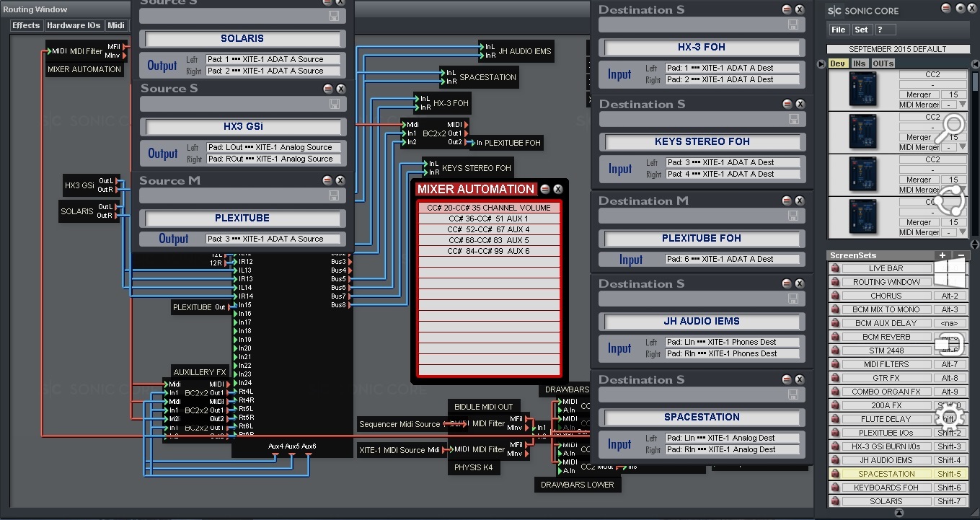
Task: Collapse the HX3 GSi Source S panel
Action: coord(327,89)
